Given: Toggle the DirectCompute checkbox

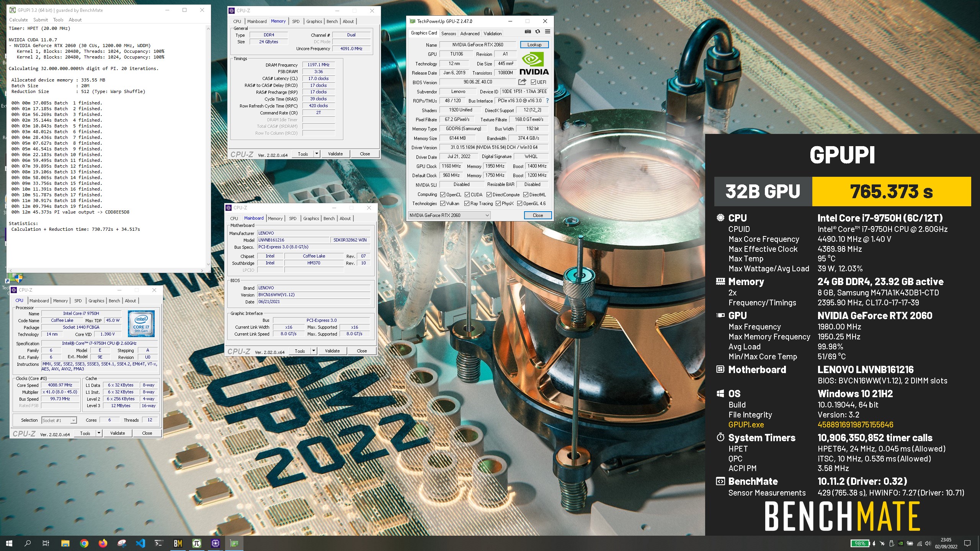Looking at the screenshot, I should pyautogui.click(x=489, y=194).
